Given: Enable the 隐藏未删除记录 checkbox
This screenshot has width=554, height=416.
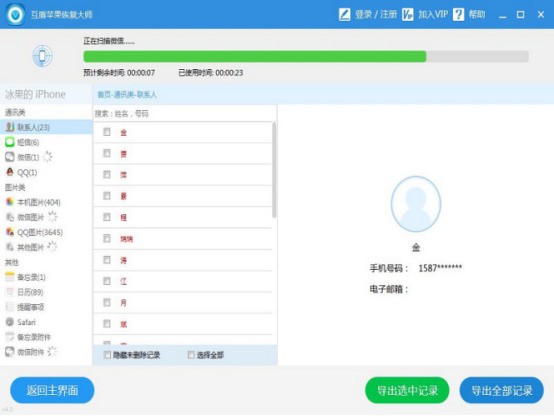Looking at the screenshot, I should (x=107, y=355).
